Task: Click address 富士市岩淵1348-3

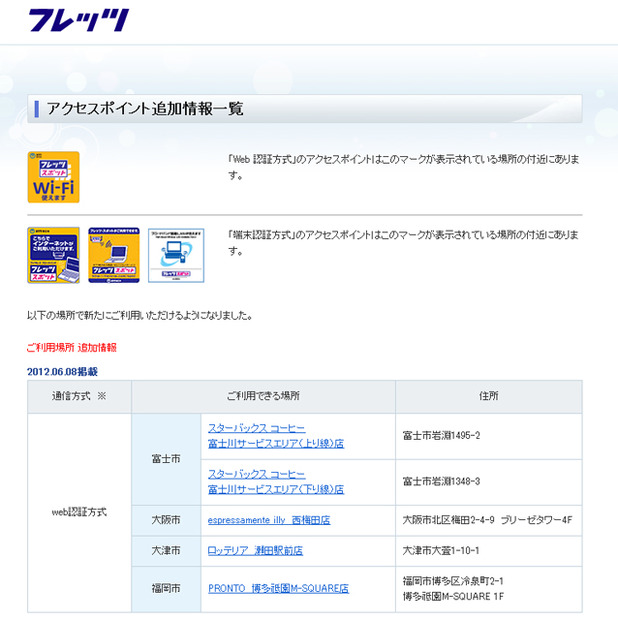Action: tap(441, 482)
